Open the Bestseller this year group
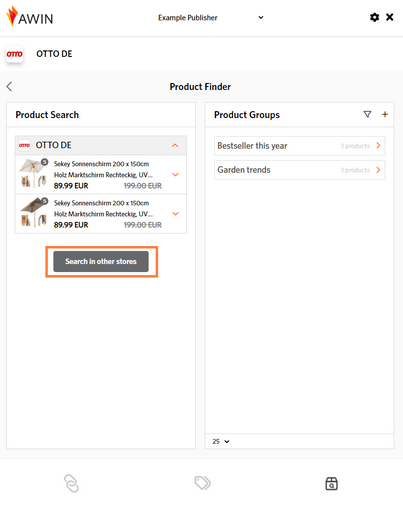The image size is (403, 505). click(299, 146)
